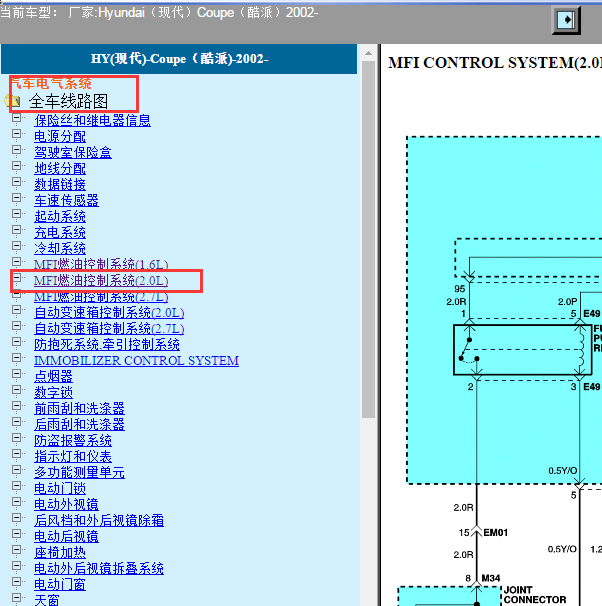The height and width of the screenshot is (606, 602).
Task: Click the tree panel scrollbar thumb
Action: point(368,240)
